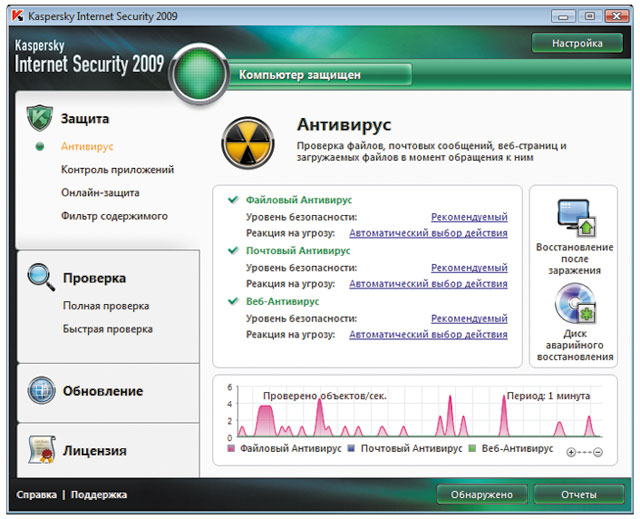Click the Проверка magnifying glass icon
Screen dimensions: 640x519
tap(40, 276)
